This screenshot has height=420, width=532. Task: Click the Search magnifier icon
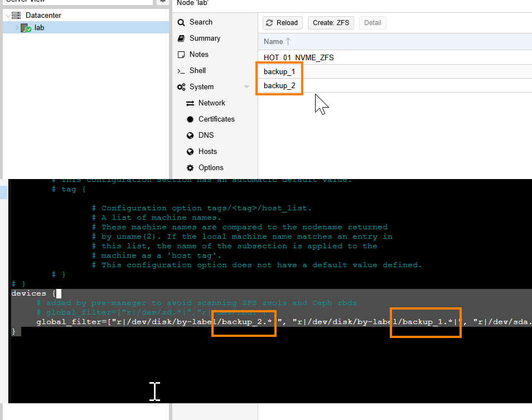point(181,22)
